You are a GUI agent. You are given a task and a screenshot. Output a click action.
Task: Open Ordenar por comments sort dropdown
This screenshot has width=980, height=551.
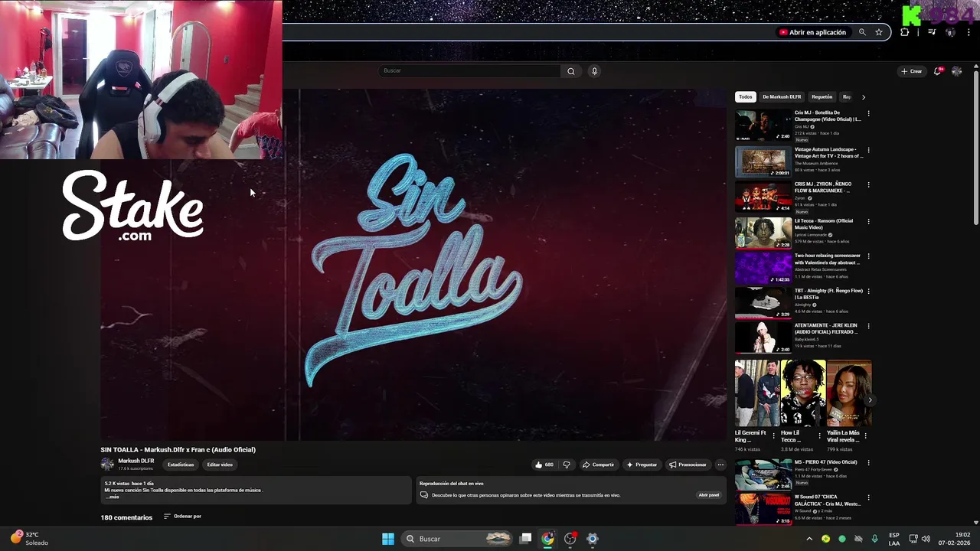pos(182,517)
